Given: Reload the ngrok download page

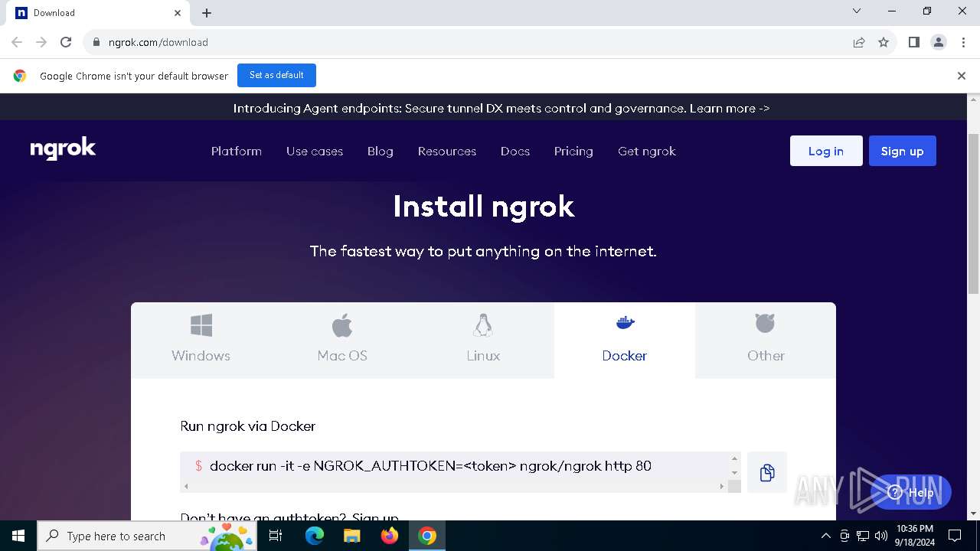Looking at the screenshot, I should pos(66,42).
